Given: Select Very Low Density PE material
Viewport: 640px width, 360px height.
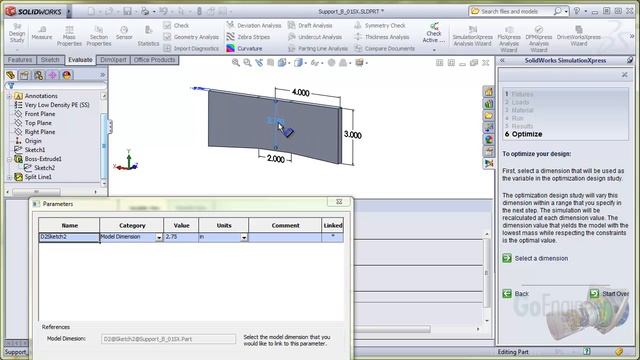Looking at the screenshot, I should click(57, 105).
